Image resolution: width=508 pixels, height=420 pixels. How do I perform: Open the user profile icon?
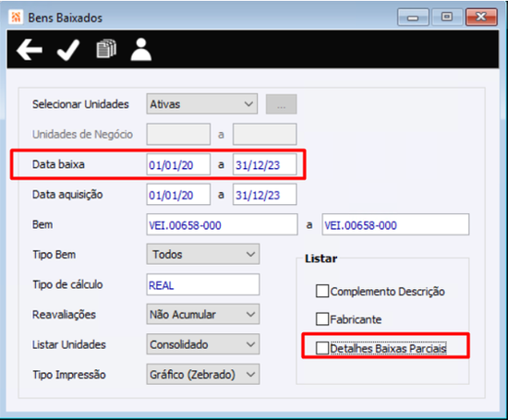click(x=141, y=49)
